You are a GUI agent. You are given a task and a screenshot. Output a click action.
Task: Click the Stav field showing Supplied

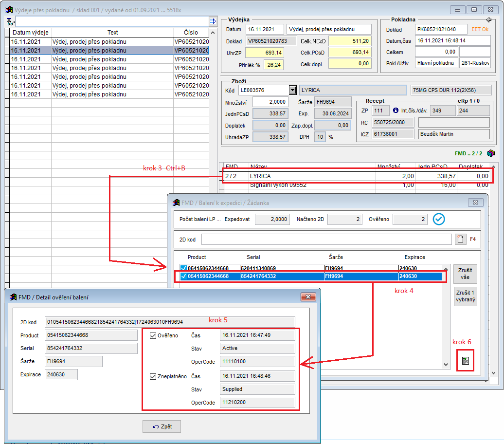coord(257,389)
